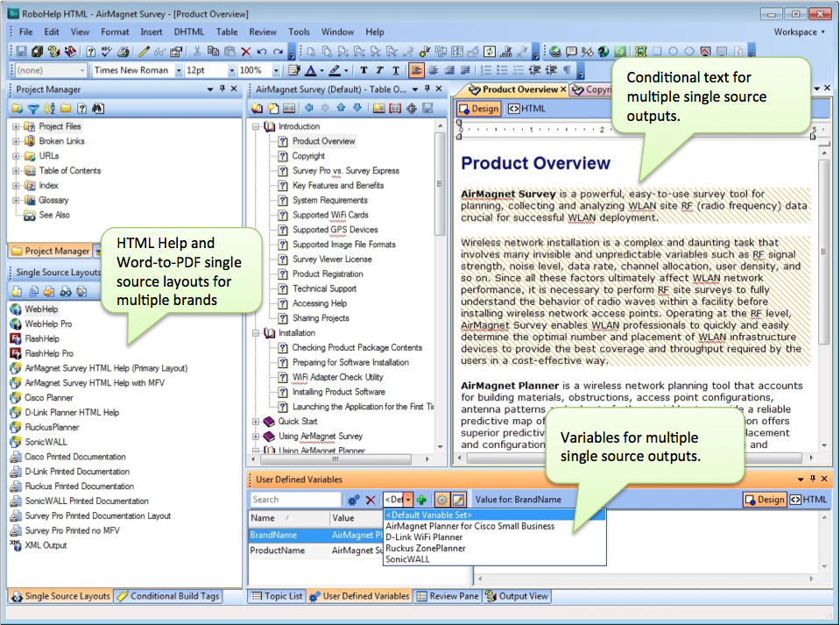Click HTML view button in topic editor
This screenshot has height=625, width=840.
tap(526, 109)
